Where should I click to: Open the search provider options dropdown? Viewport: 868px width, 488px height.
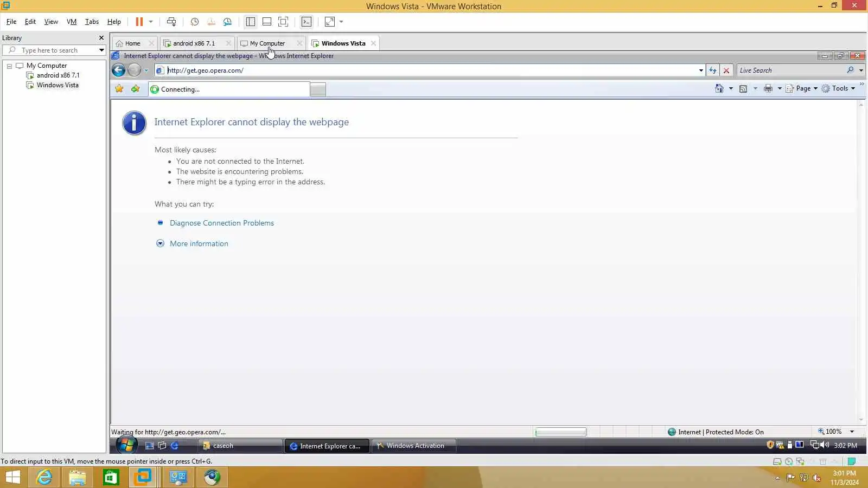[x=861, y=70]
